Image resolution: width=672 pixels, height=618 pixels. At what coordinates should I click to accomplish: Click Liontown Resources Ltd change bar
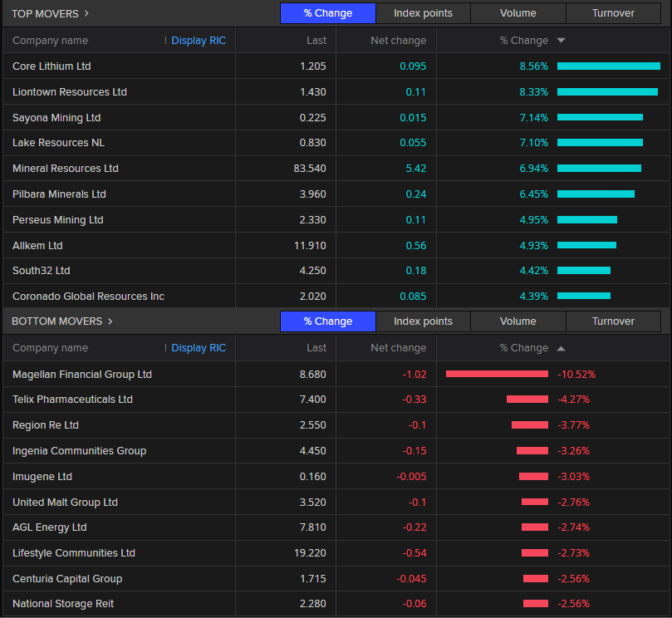[x=607, y=91]
